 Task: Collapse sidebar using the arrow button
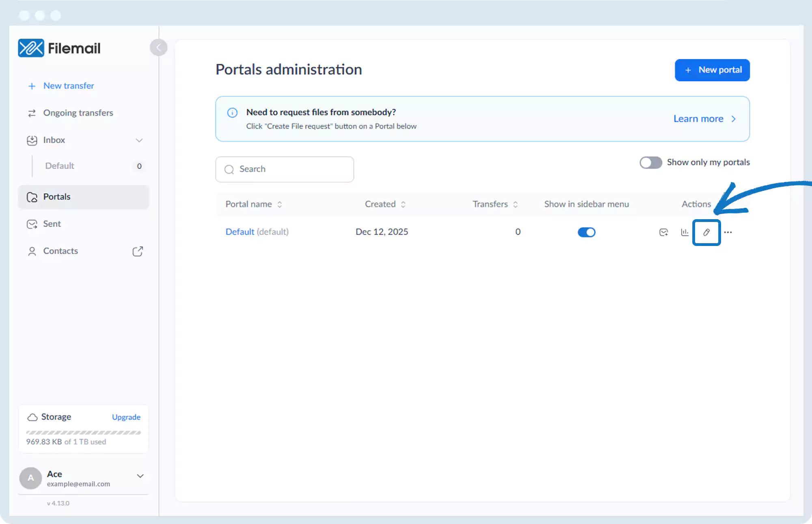pos(158,47)
